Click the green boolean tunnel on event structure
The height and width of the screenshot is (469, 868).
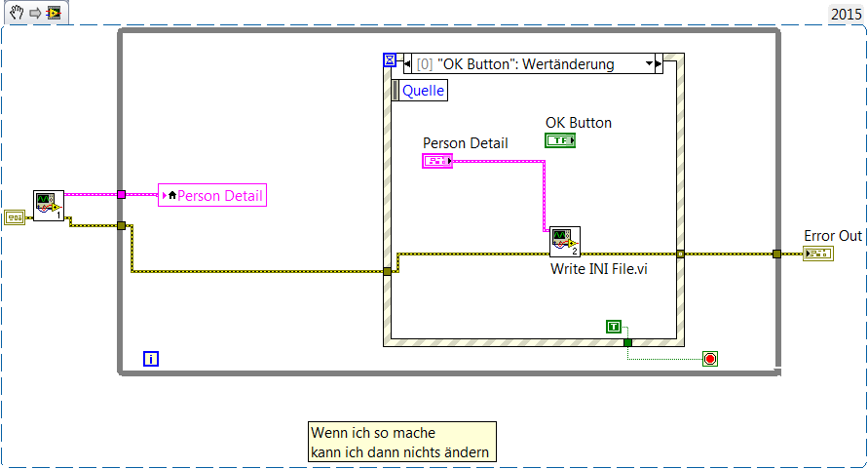(x=627, y=342)
